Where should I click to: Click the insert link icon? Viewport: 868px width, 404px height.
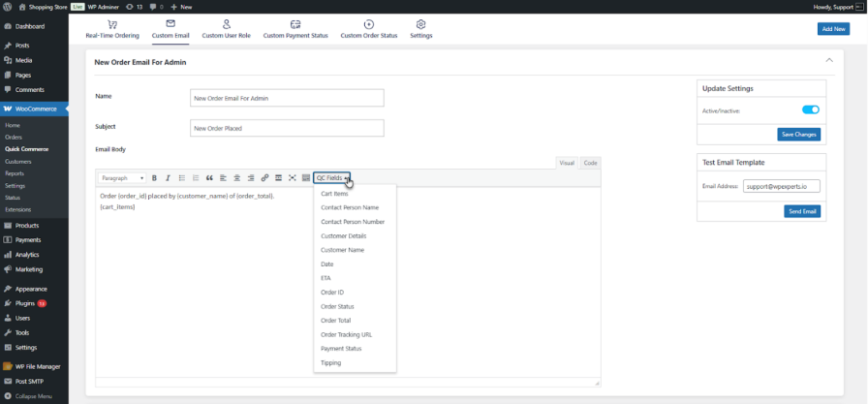(264, 178)
